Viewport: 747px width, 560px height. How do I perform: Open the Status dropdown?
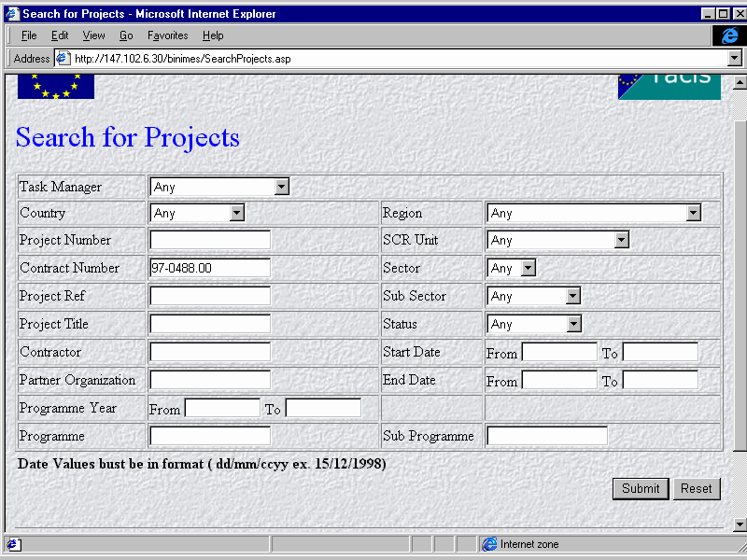pyautogui.click(x=573, y=324)
